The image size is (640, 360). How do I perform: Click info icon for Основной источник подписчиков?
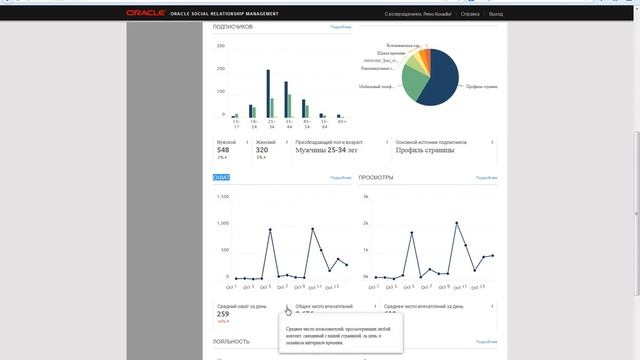pyautogui.click(x=492, y=142)
